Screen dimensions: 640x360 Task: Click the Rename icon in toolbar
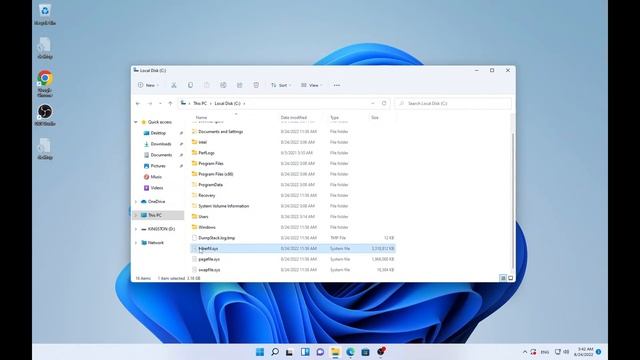tap(223, 85)
